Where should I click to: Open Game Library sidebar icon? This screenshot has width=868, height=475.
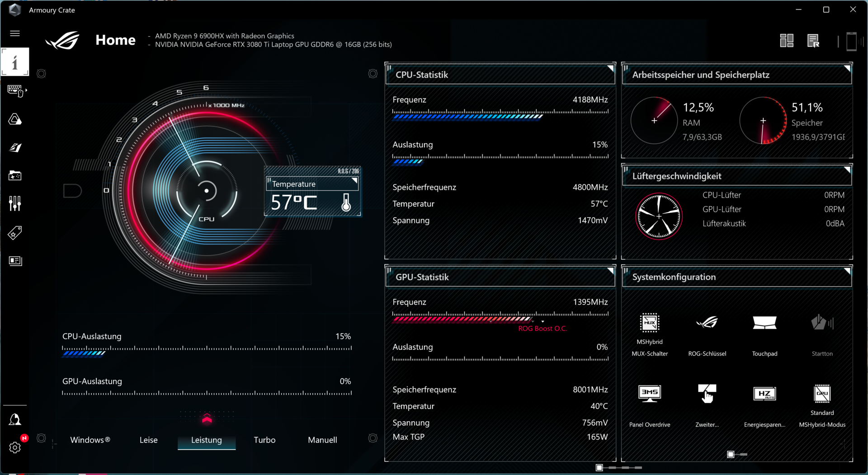(x=15, y=176)
